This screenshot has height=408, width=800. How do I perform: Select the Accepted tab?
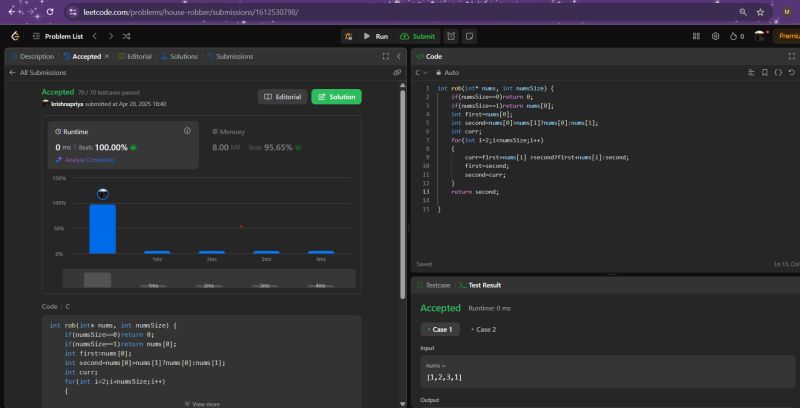(x=82, y=57)
